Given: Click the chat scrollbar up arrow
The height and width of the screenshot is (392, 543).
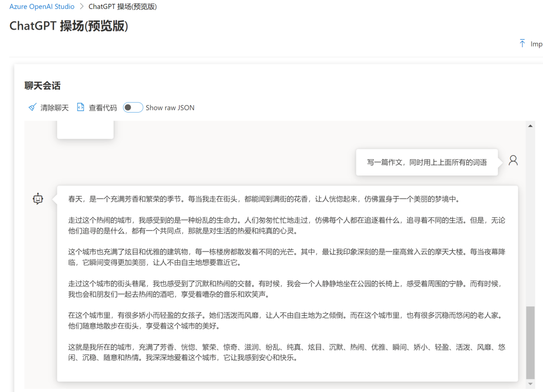Looking at the screenshot, I should point(530,126).
